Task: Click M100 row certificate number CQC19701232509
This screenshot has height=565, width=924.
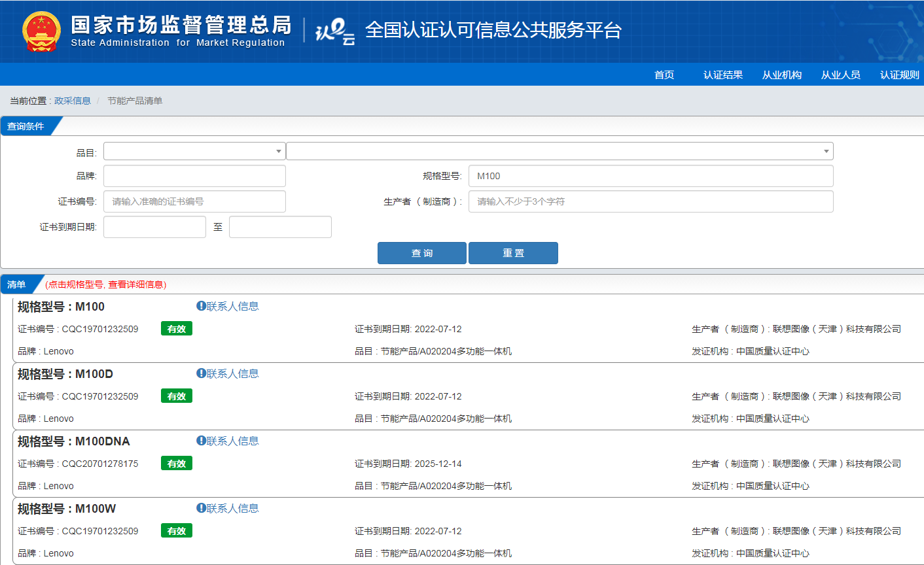Action: (x=100, y=329)
